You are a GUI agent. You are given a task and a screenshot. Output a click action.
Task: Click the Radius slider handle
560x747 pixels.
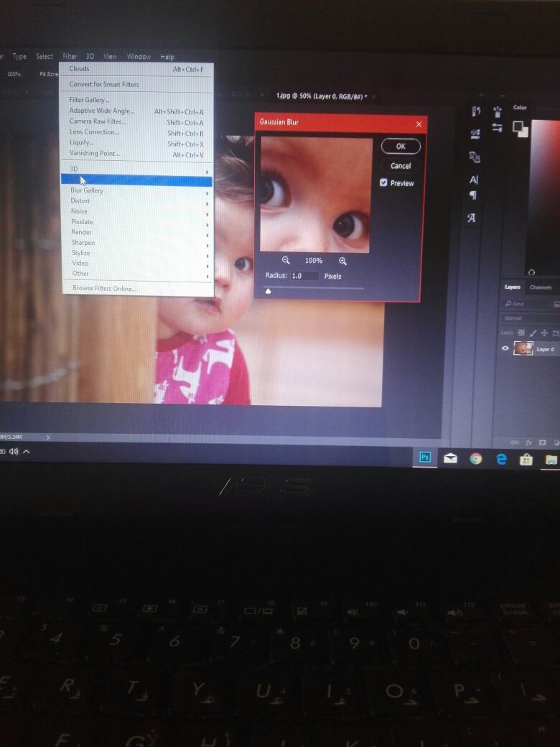click(268, 291)
